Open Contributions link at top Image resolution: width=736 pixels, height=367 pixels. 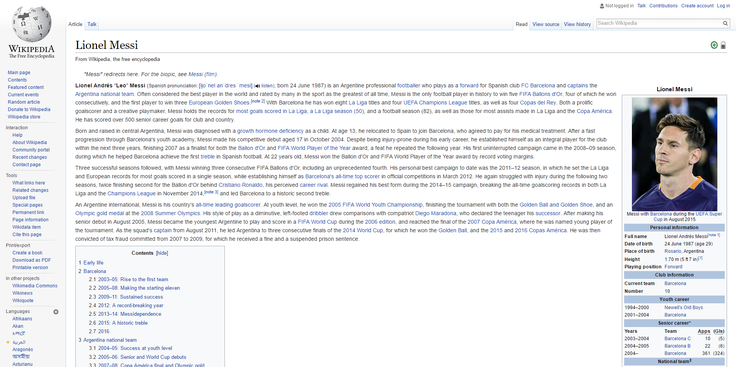663,6
